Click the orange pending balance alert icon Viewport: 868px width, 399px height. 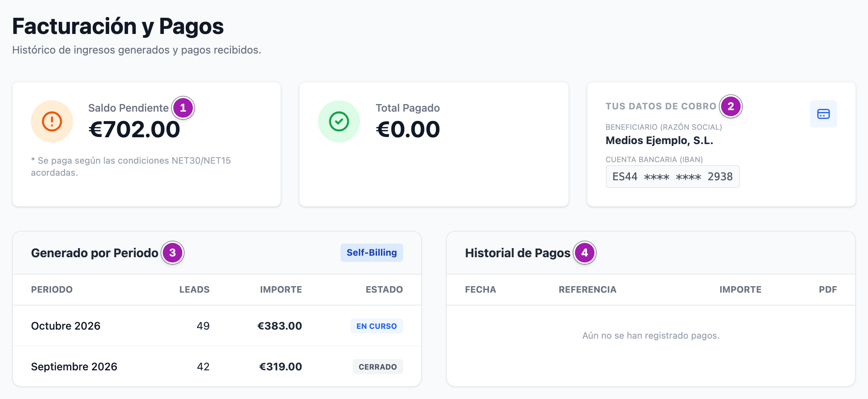52,121
